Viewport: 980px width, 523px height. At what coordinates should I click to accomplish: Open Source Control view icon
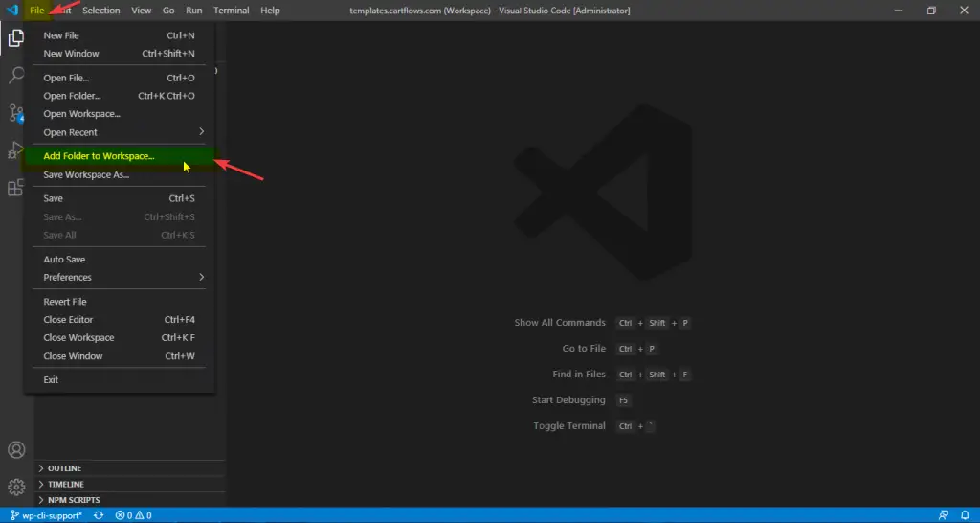(x=16, y=113)
